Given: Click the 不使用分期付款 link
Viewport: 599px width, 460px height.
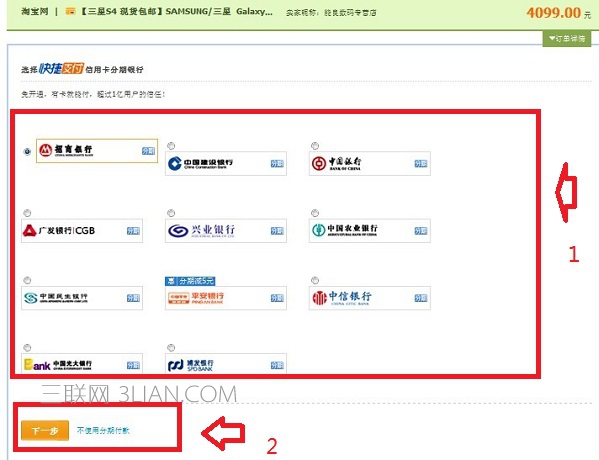Looking at the screenshot, I should click(103, 431).
